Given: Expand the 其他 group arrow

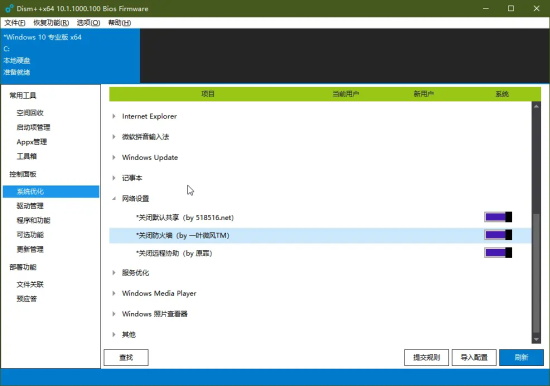Looking at the screenshot, I should [114, 334].
